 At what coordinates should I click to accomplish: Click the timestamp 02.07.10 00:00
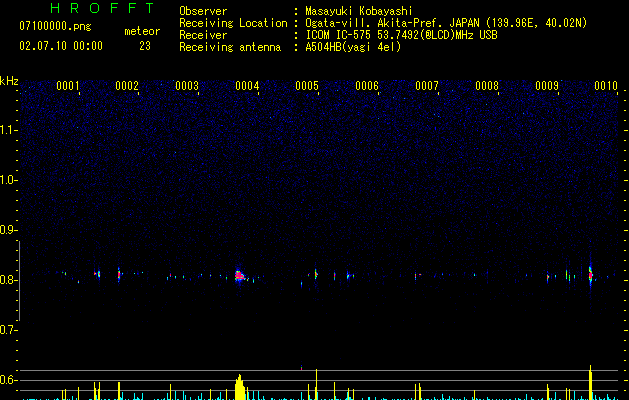[61, 46]
